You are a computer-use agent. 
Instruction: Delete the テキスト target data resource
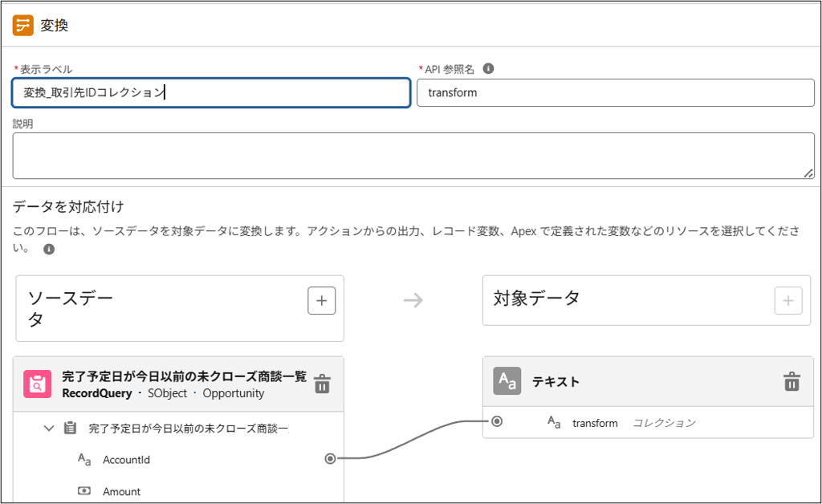click(x=791, y=381)
